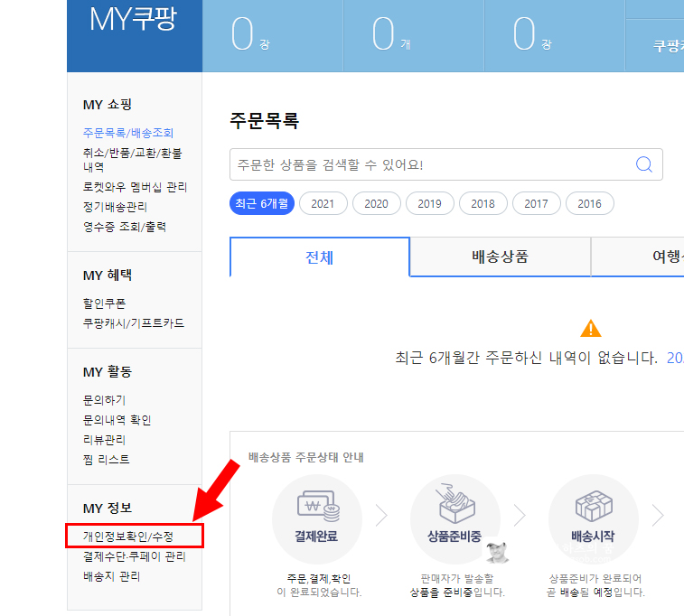Open 할인쿠폰 link

[x=104, y=303]
